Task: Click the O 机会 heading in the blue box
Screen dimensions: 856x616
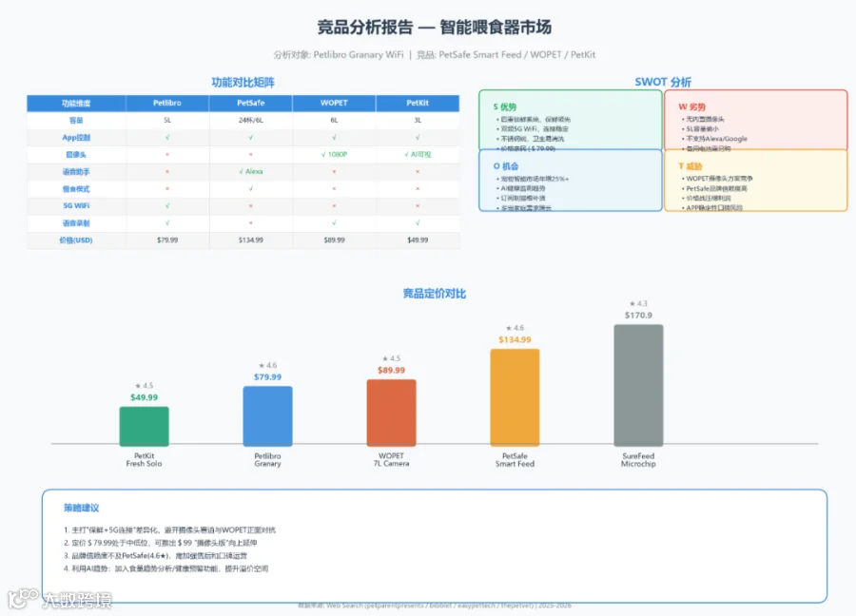Action: coord(506,165)
